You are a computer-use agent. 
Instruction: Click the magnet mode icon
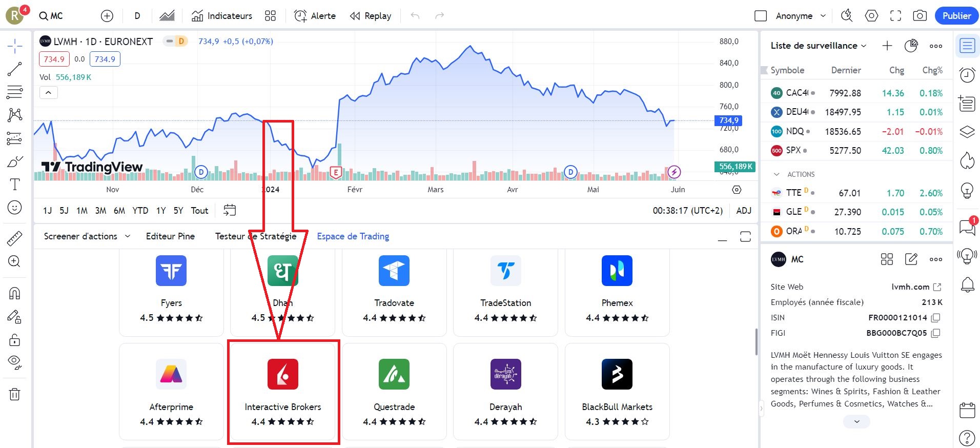[14, 293]
